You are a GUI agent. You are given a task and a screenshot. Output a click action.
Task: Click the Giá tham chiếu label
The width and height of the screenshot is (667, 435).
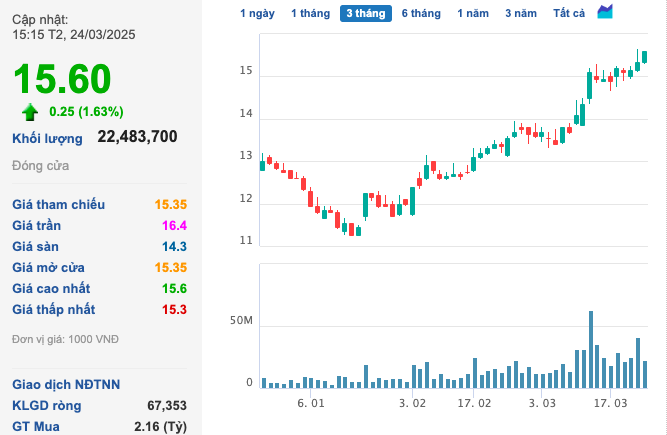click(58, 204)
